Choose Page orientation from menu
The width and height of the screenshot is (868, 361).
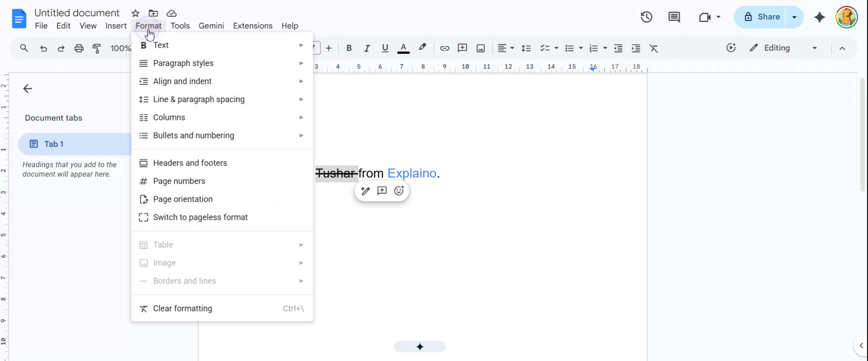pyautogui.click(x=222, y=199)
